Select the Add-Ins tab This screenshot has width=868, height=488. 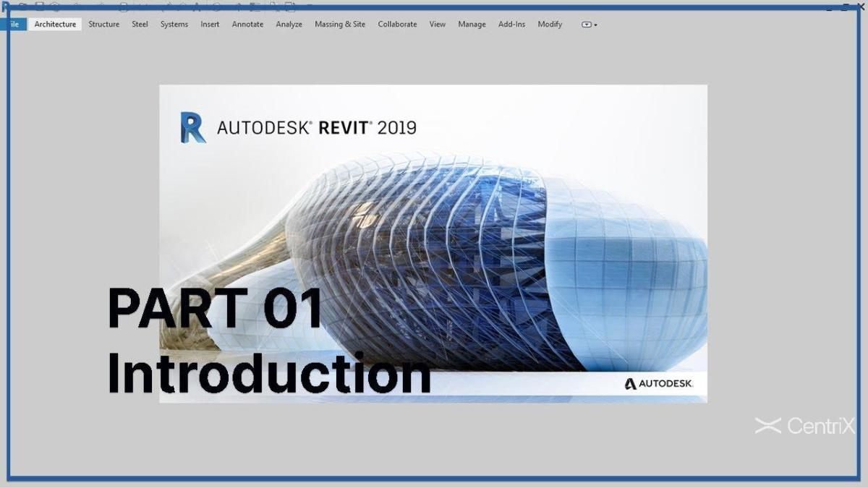click(x=511, y=25)
